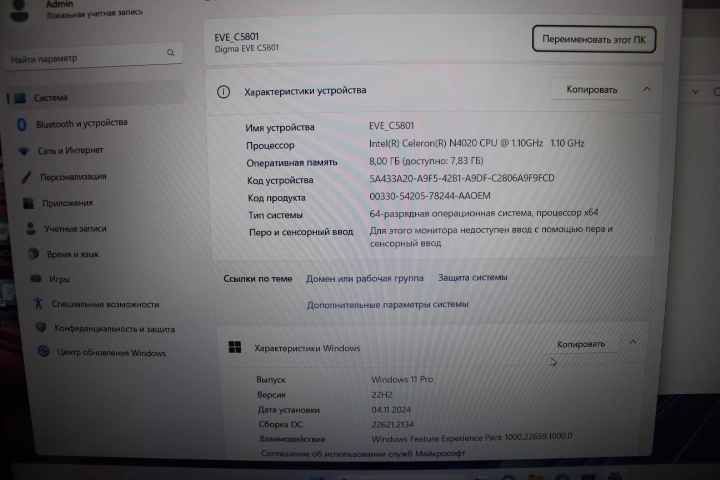Select OS build value 22621.2134
Screen dimensions: 720x480
pos(393,424)
